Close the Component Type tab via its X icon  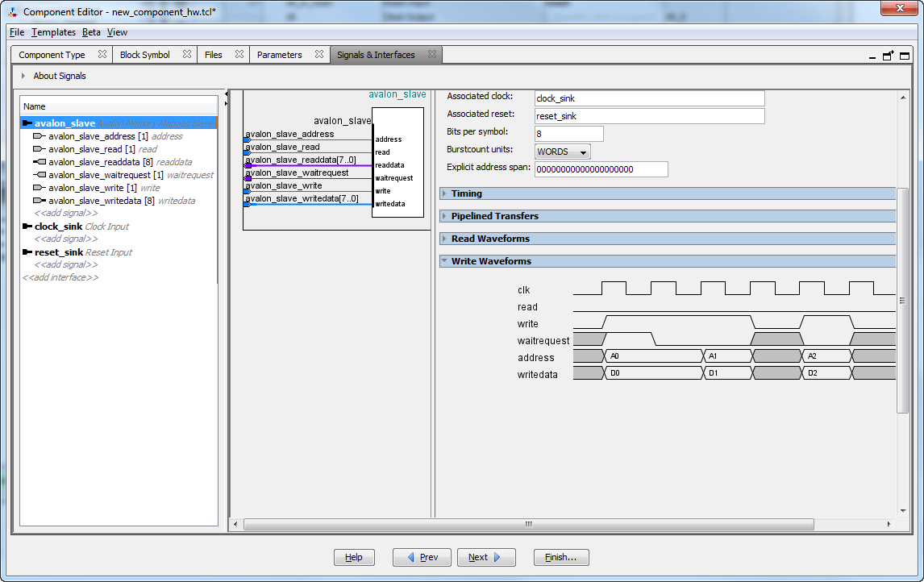(x=102, y=55)
